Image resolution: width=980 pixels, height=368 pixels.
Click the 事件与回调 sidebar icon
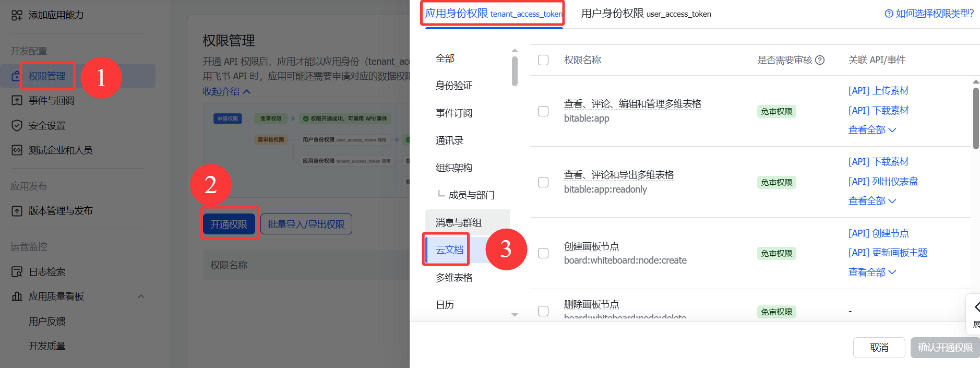tap(17, 100)
